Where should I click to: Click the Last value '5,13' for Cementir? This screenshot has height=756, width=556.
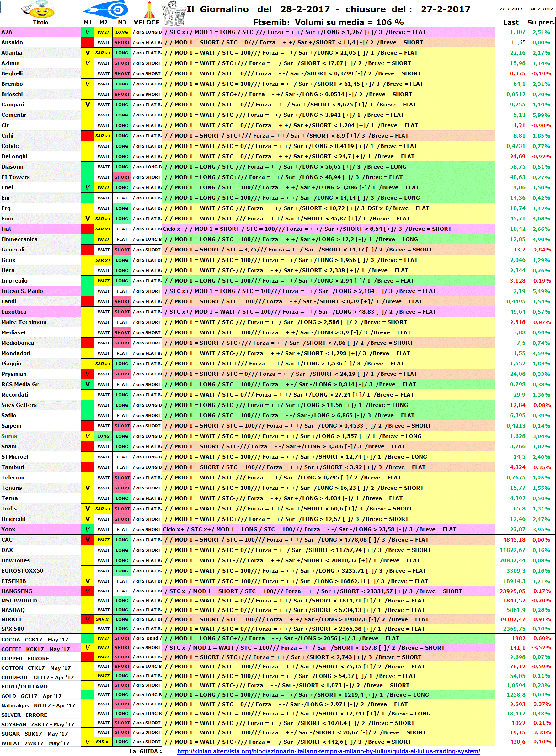click(x=519, y=115)
